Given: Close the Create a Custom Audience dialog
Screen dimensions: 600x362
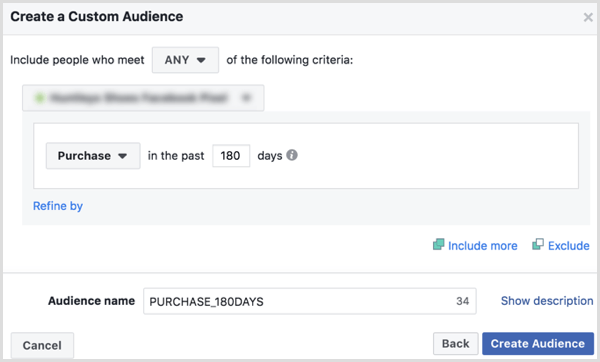Looking at the screenshot, I should pos(588,17).
